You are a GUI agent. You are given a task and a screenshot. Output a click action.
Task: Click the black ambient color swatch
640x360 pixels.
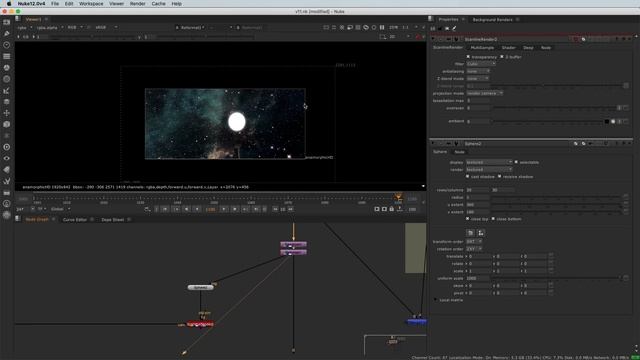pos(607,122)
